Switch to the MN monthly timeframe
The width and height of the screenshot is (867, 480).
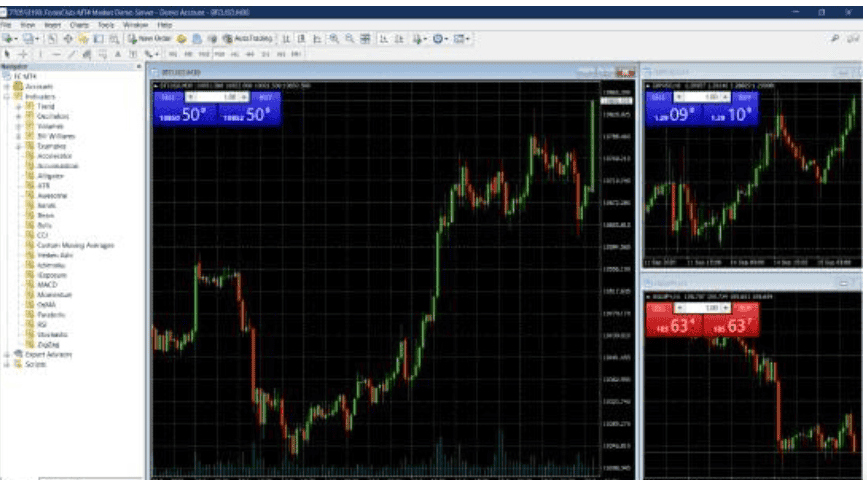click(x=296, y=54)
